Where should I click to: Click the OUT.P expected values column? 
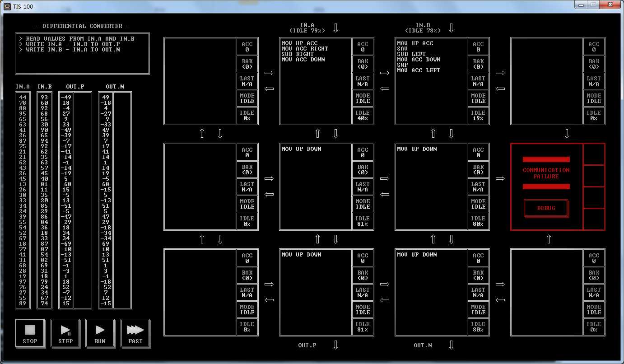(66, 201)
